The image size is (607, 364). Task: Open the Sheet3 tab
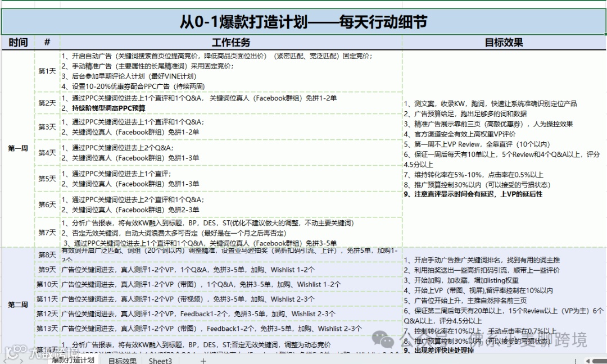click(160, 361)
